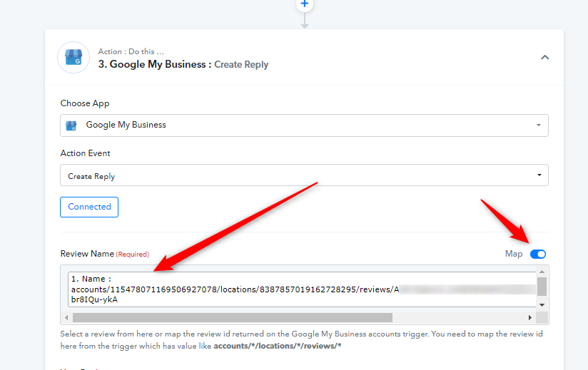Viewport: 588px width, 370px height.
Task: Collapse step 3 using the chevron
Action: (x=544, y=57)
